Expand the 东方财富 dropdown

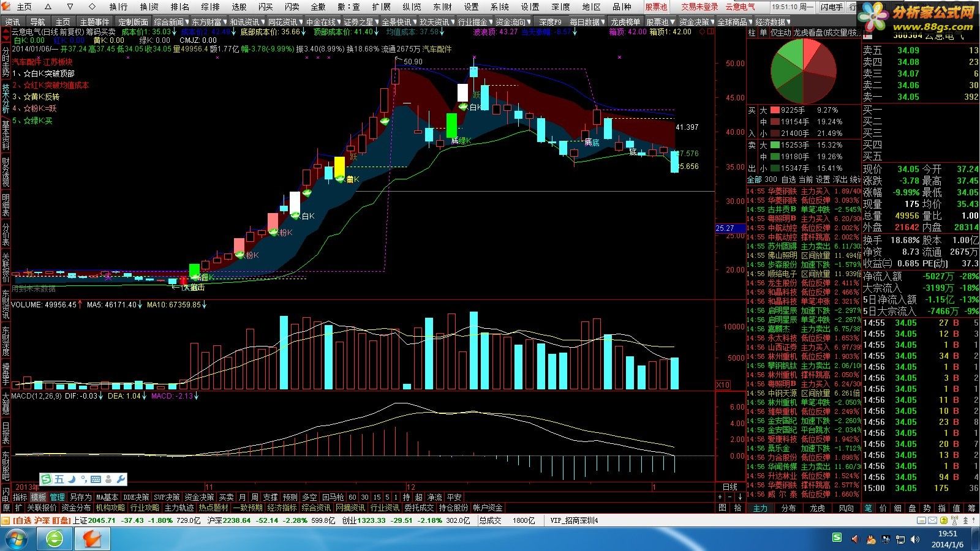pos(209,21)
